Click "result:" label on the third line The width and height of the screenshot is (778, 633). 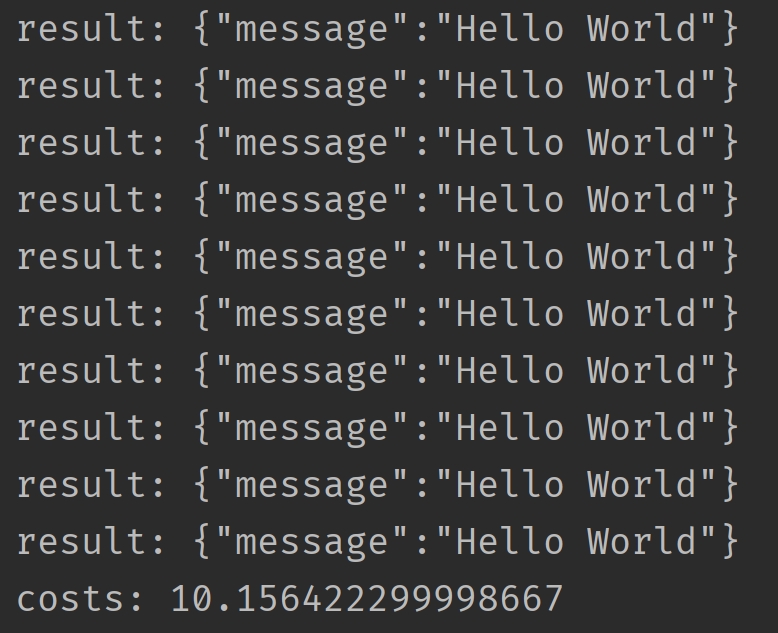point(91,143)
